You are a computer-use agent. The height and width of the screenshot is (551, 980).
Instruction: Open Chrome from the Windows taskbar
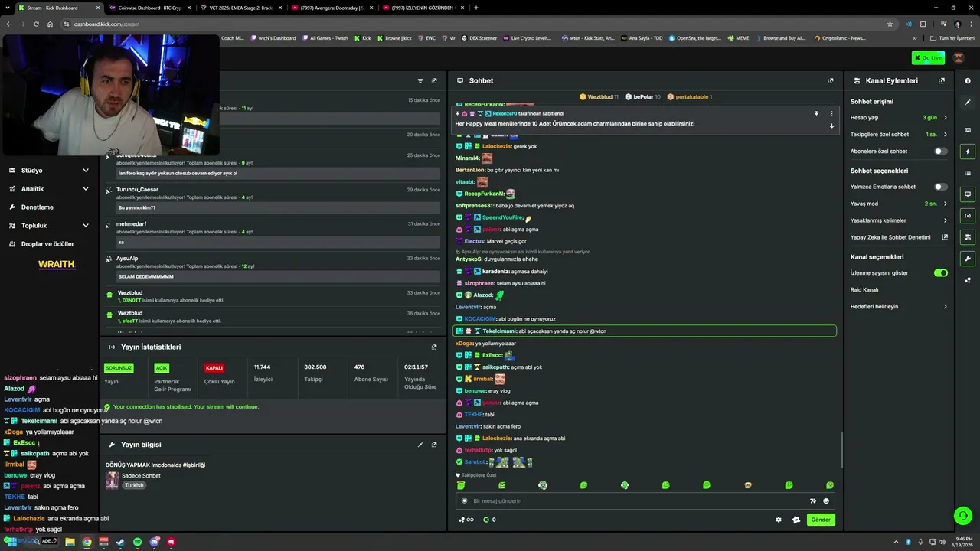[87, 542]
